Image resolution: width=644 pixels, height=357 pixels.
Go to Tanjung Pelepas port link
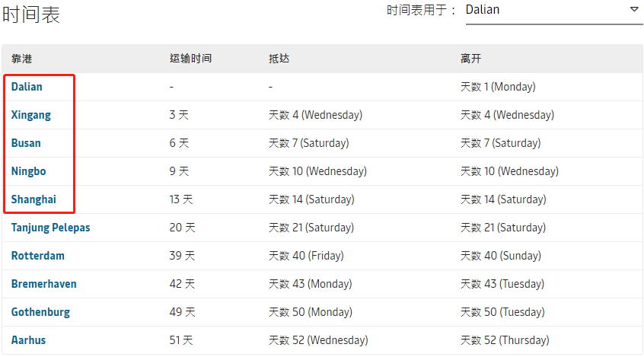tap(50, 228)
